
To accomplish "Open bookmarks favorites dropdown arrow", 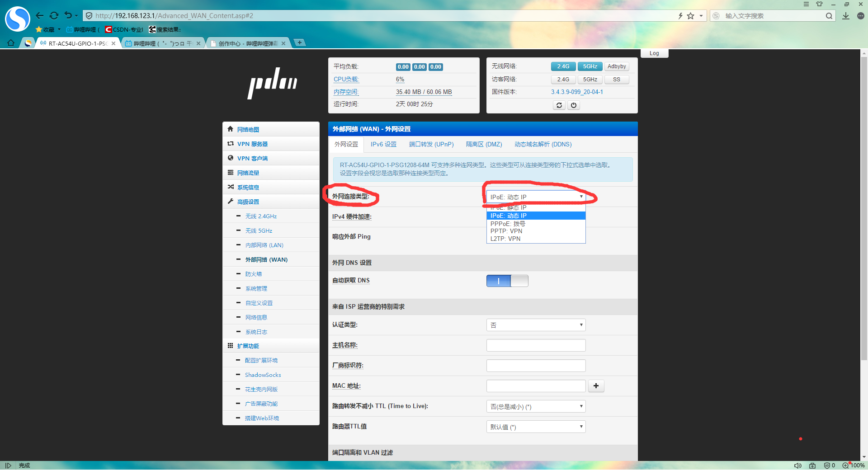I will click(x=59, y=29).
